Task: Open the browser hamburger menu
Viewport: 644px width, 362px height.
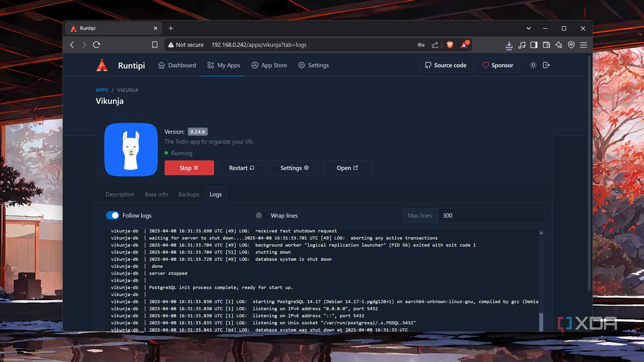Action: point(583,45)
